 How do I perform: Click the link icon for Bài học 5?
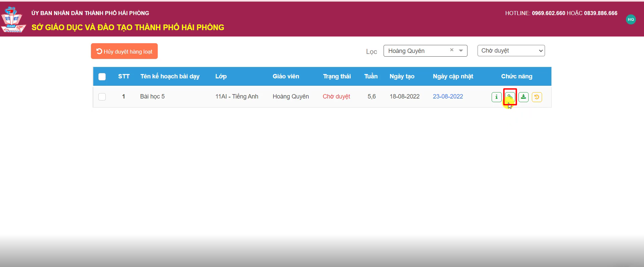[510, 97]
